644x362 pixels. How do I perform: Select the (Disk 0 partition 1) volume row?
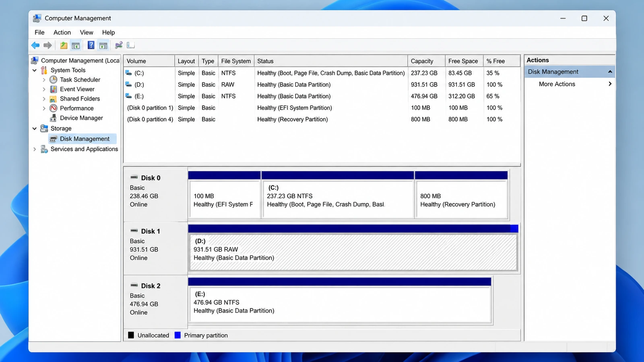pyautogui.click(x=322, y=108)
